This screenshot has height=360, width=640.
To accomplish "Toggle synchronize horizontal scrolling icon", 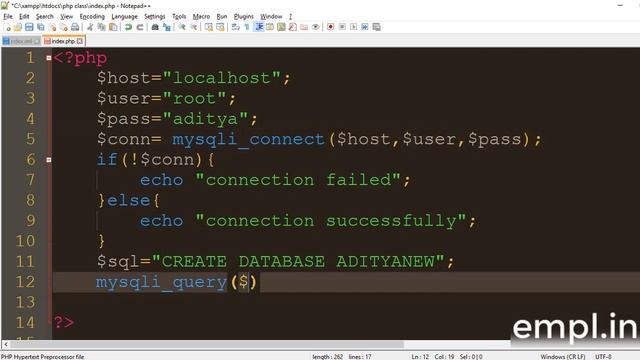I will [220, 27].
